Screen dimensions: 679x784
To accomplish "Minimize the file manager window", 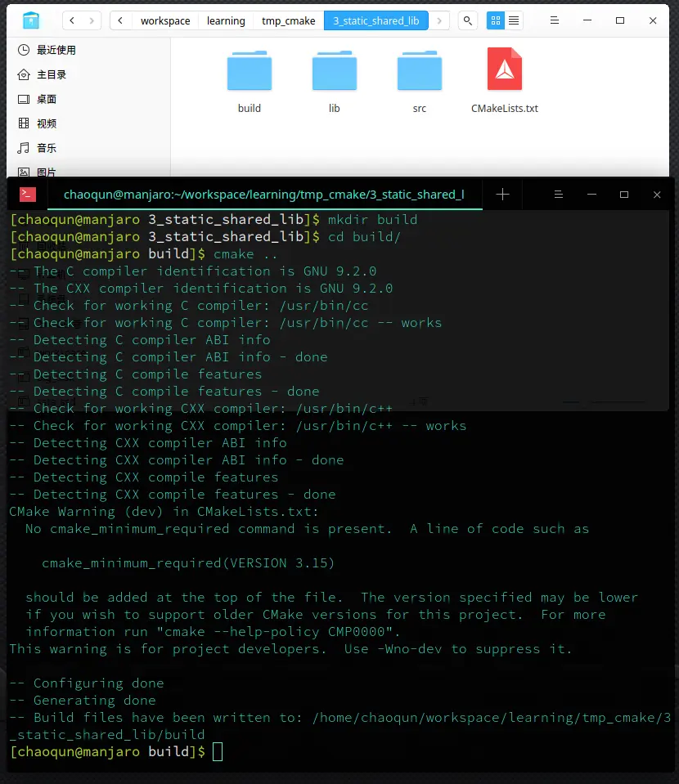I will coord(587,20).
